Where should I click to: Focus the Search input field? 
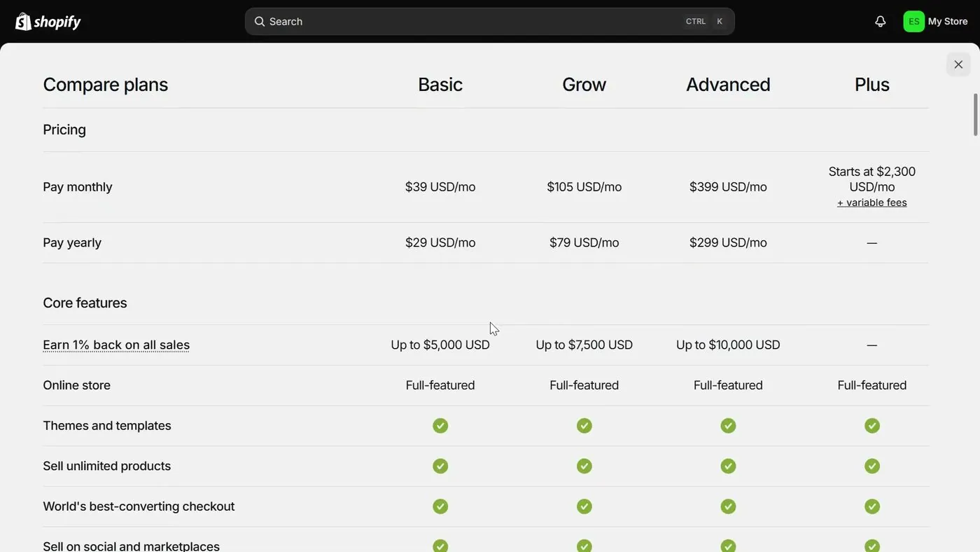[x=490, y=22]
